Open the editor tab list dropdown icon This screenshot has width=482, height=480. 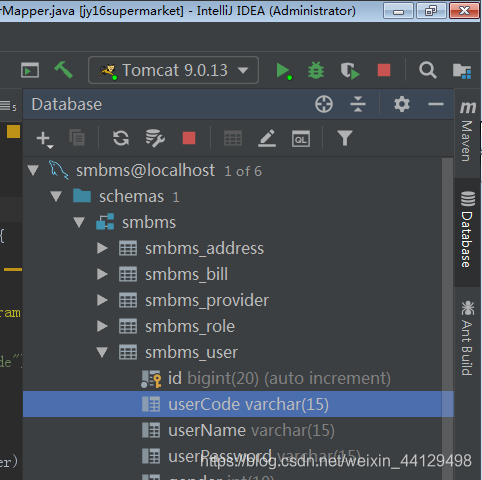pyautogui.click(x=8, y=106)
